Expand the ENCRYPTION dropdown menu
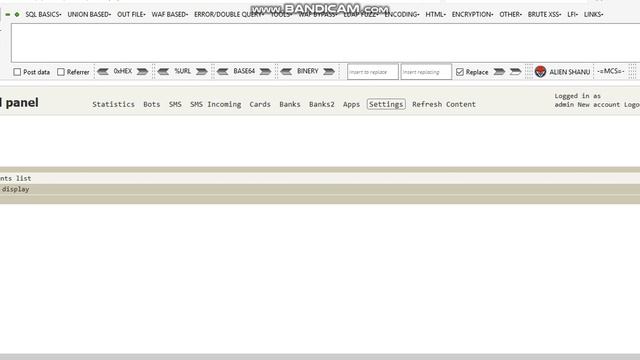 pos(472,14)
